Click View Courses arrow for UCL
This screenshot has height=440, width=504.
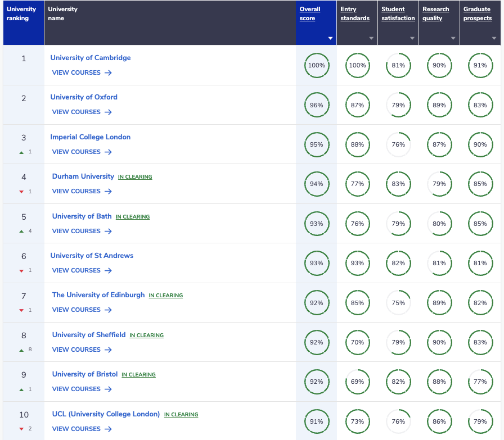click(109, 429)
